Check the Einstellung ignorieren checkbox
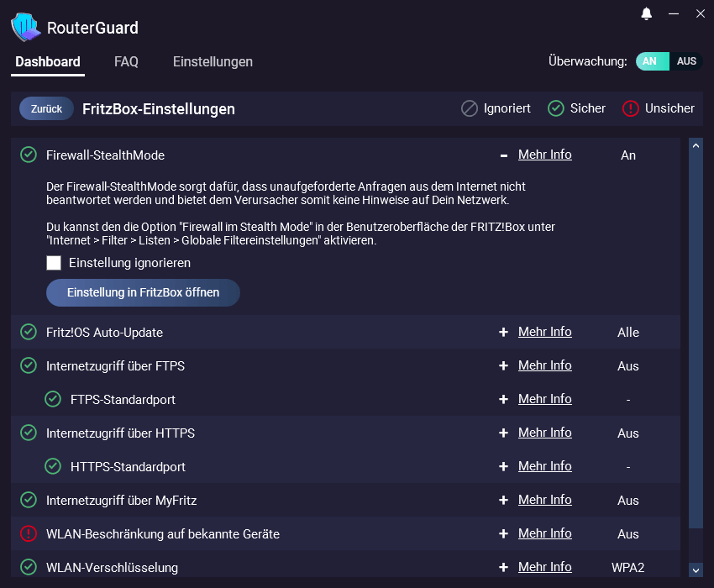 point(54,263)
